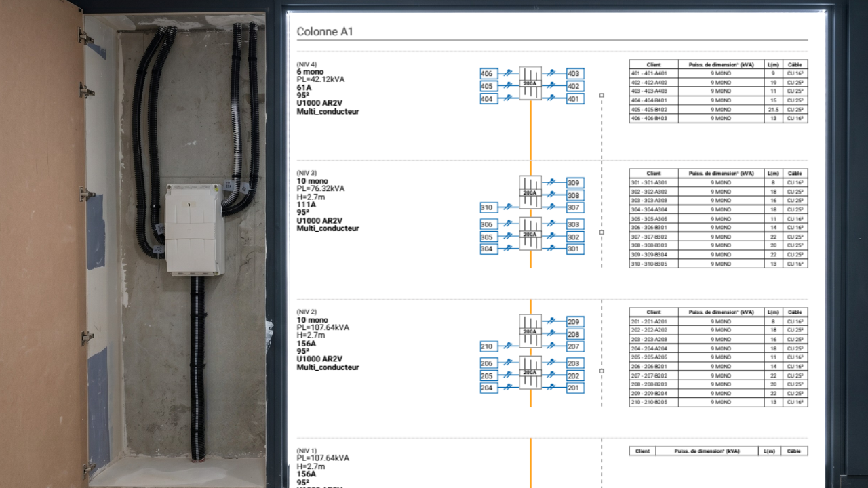
Task: Click the 'PL=42.12kVA' value
Action: pyautogui.click(x=320, y=79)
